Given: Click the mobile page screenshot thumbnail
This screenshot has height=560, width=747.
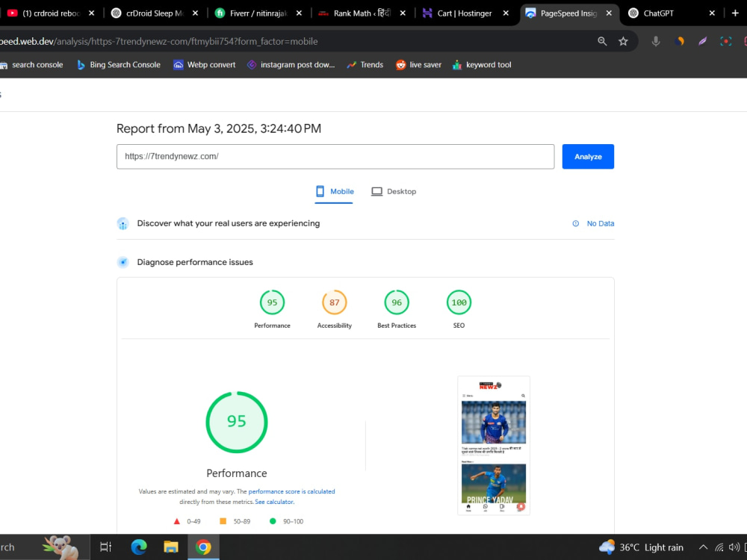Looking at the screenshot, I should pyautogui.click(x=494, y=445).
